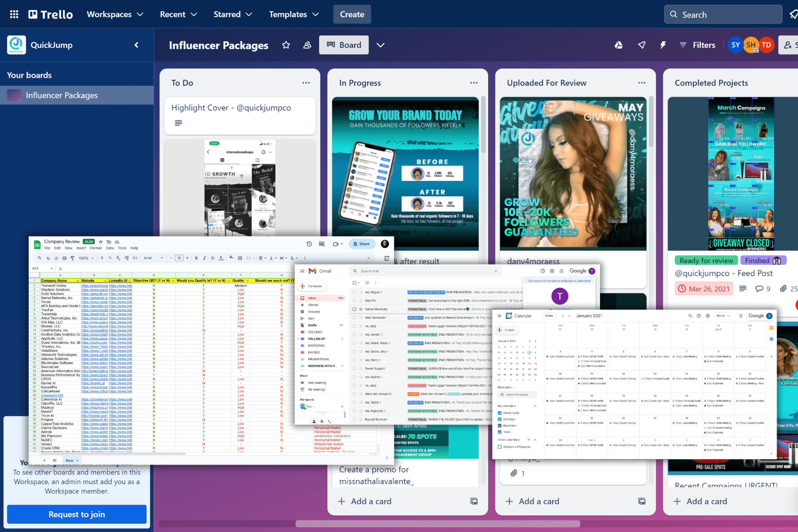798x532 pixels.
Task: Click the Sheets fill color bucket
Action: pos(231,258)
